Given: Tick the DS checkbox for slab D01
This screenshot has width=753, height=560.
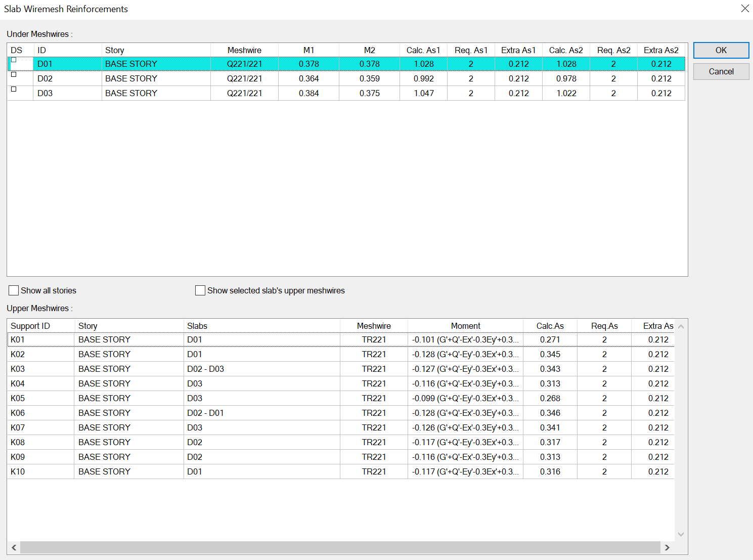Looking at the screenshot, I should [14, 60].
